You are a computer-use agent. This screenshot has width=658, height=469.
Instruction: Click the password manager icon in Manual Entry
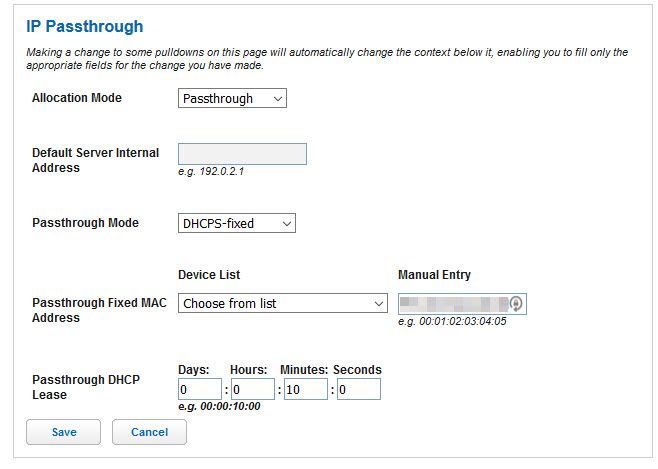pos(516,303)
